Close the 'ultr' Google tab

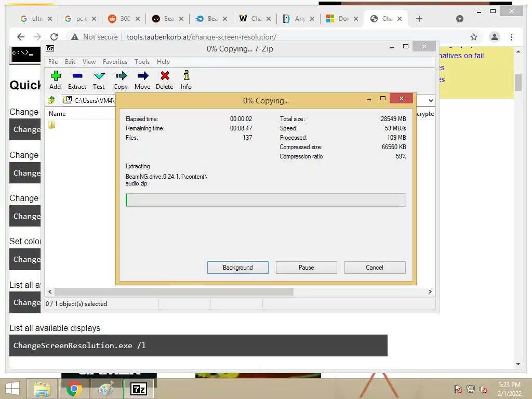pyautogui.click(x=50, y=19)
